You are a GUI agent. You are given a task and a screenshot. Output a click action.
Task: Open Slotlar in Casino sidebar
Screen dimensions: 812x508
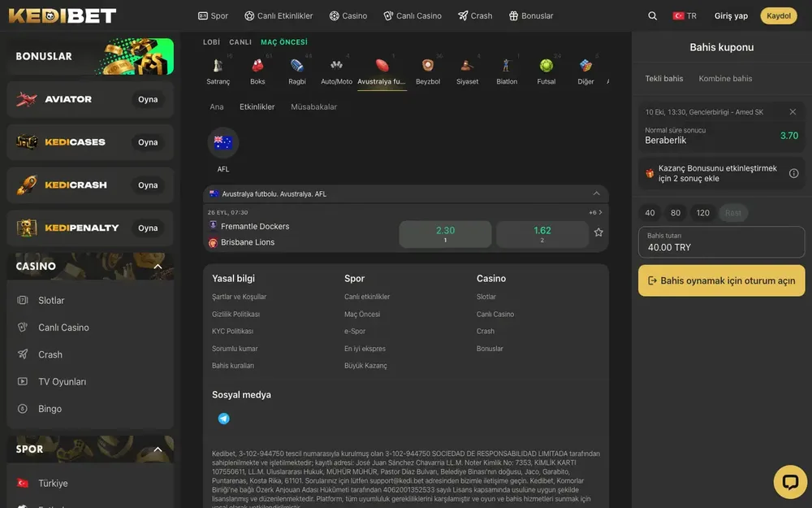(x=50, y=300)
